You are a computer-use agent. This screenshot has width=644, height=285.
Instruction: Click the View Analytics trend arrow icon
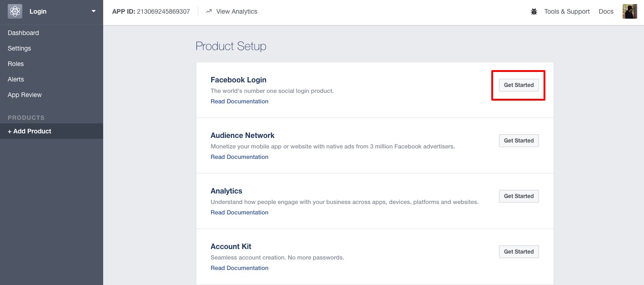(209, 11)
